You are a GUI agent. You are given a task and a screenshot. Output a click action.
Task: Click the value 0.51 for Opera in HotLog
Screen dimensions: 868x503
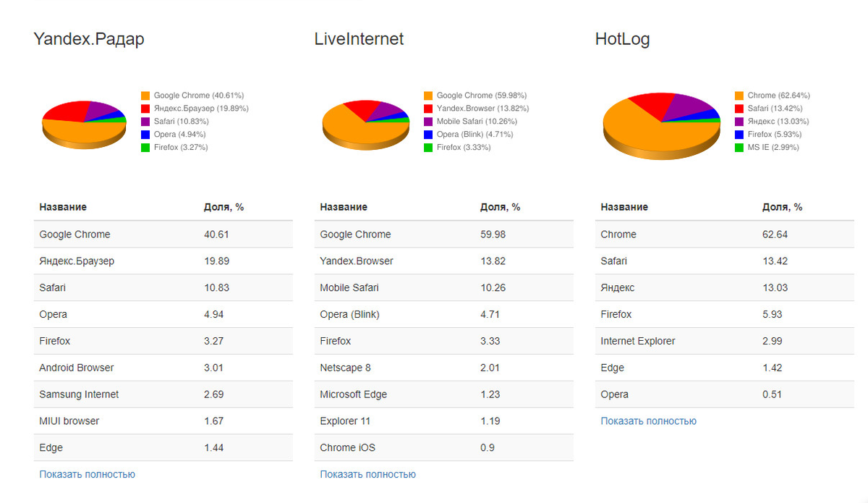point(772,394)
